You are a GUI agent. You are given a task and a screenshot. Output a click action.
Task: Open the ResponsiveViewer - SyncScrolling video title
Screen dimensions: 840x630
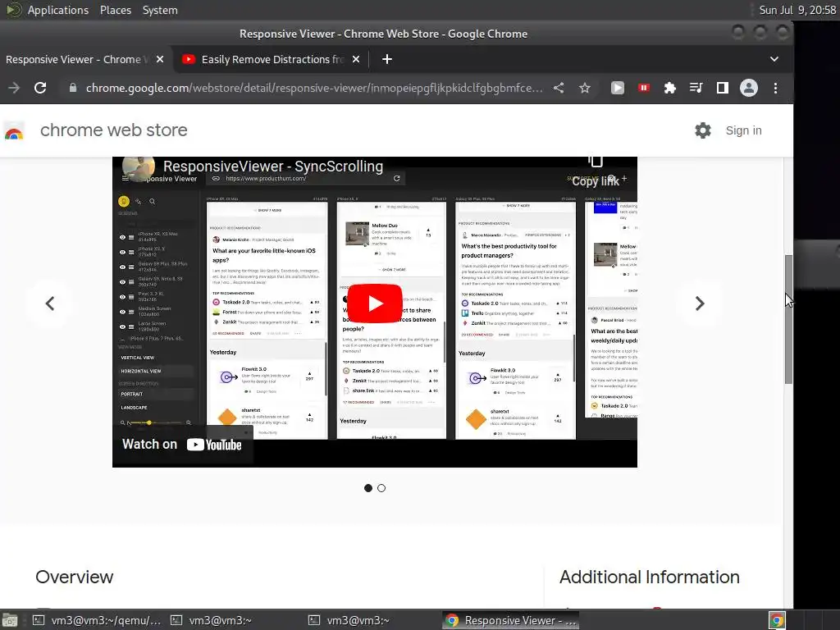[272, 167]
